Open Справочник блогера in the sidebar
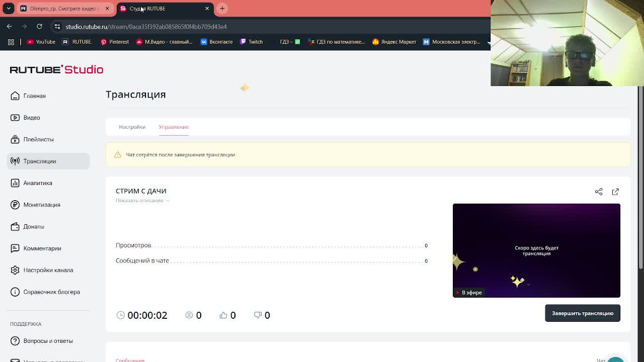The width and height of the screenshot is (644, 362). (45, 292)
